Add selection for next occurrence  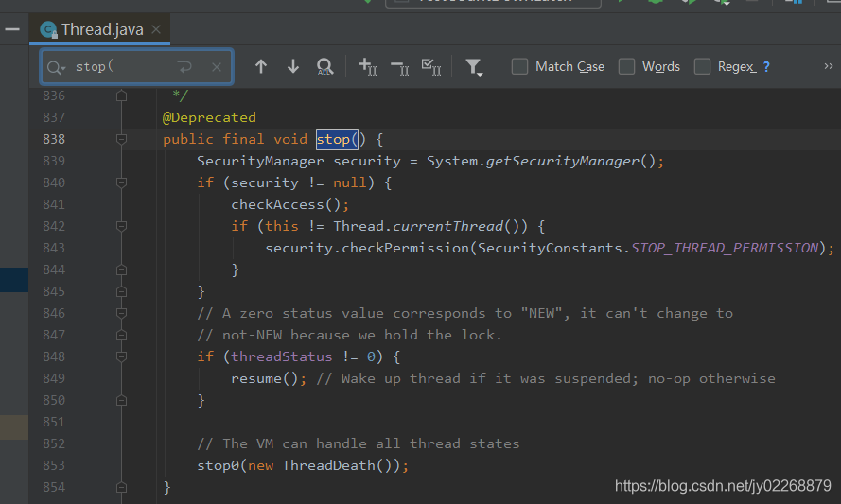(367, 66)
